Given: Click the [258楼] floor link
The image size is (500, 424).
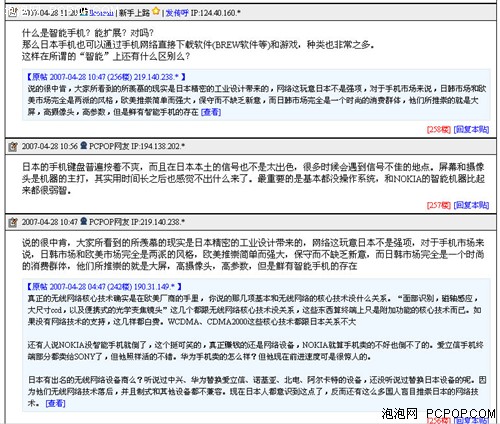Looking at the screenshot, I should pos(439,129).
